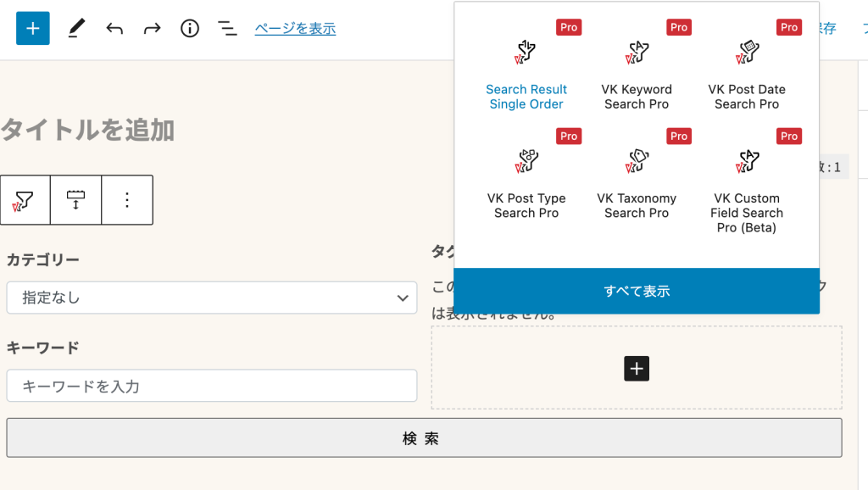Click the Pro badge on VK Keyword Search Pro
Screen dimensions: 868x490
[x=679, y=27]
